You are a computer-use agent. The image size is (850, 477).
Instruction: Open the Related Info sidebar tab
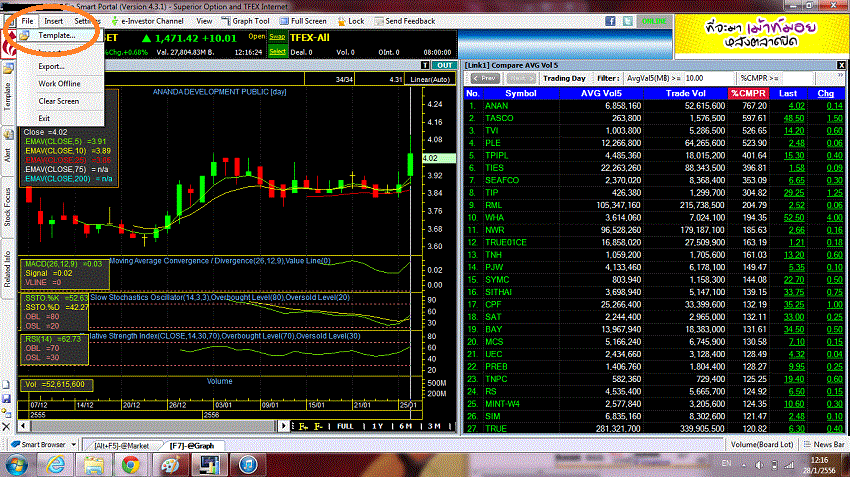(8, 269)
